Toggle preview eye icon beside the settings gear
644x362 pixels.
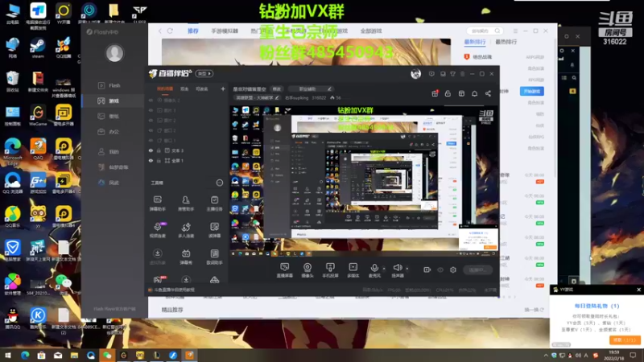coord(440,269)
